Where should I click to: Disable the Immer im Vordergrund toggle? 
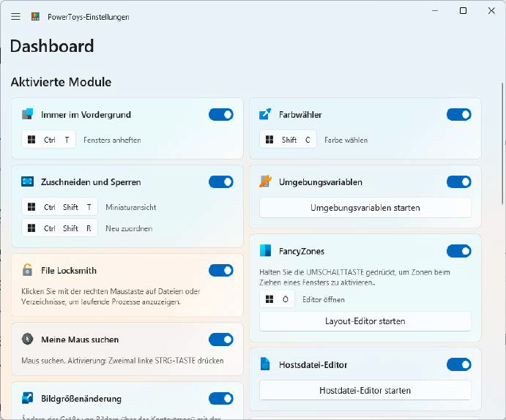pos(221,114)
